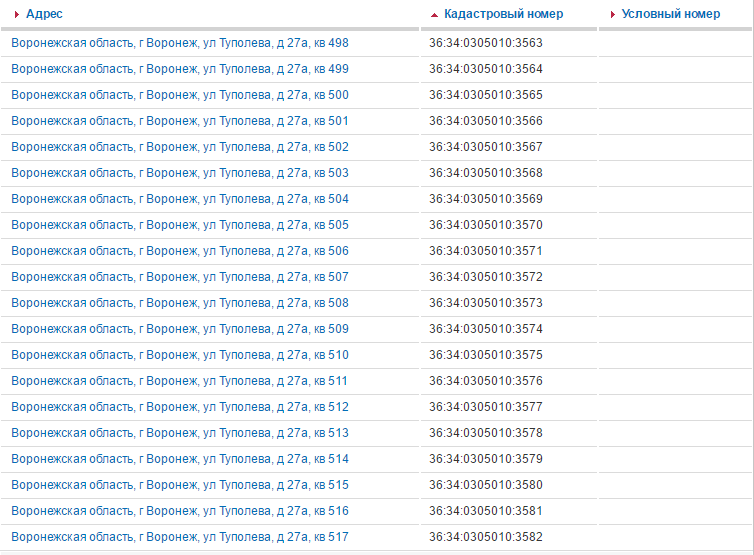Screen dimensions: 754x555
Task: Open the address link for кв 502
Action: 180,147
